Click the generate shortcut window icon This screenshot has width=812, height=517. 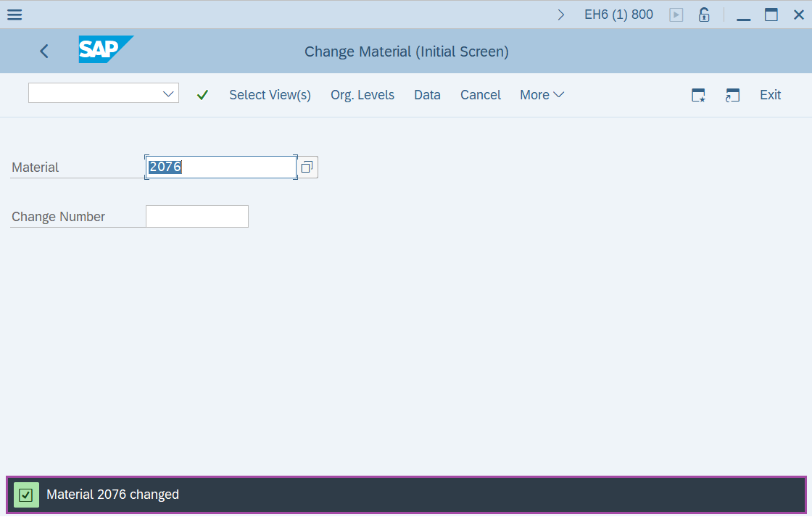tap(732, 95)
